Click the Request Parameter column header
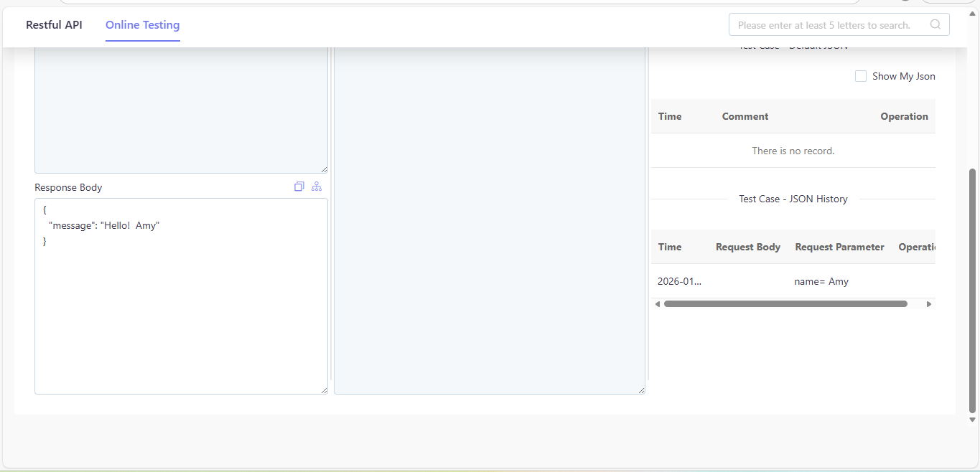The width and height of the screenshot is (980, 472). click(839, 247)
